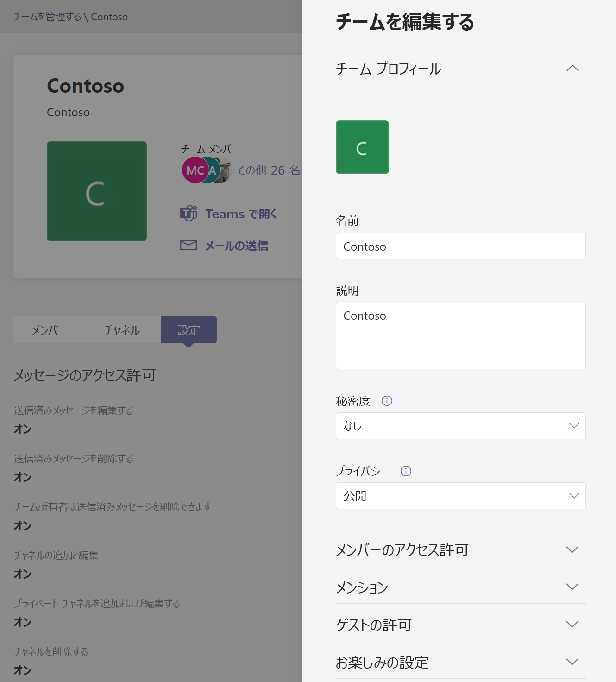Switch to the メンバー tab

(50, 330)
